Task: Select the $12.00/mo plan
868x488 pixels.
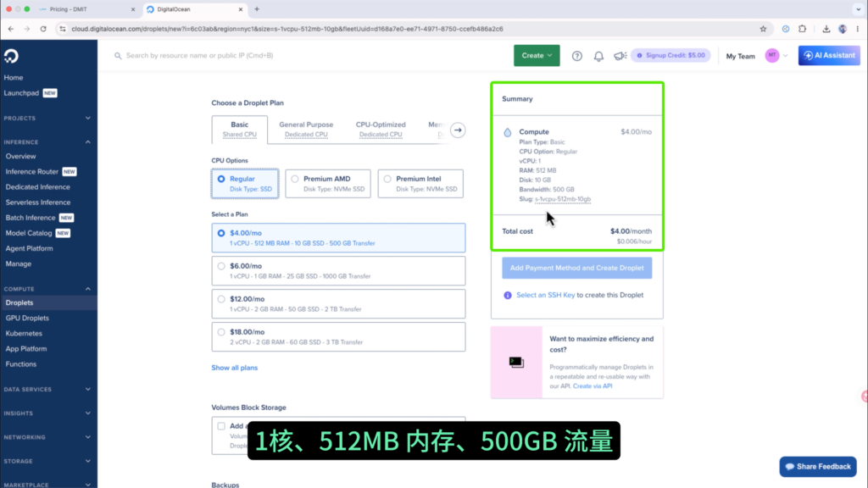Action: (x=338, y=304)
